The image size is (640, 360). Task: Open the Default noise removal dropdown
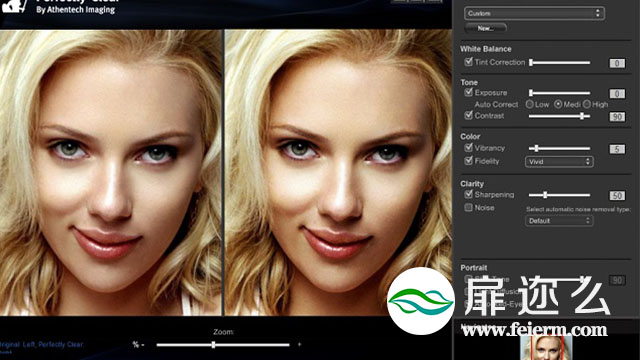point(559,221)
